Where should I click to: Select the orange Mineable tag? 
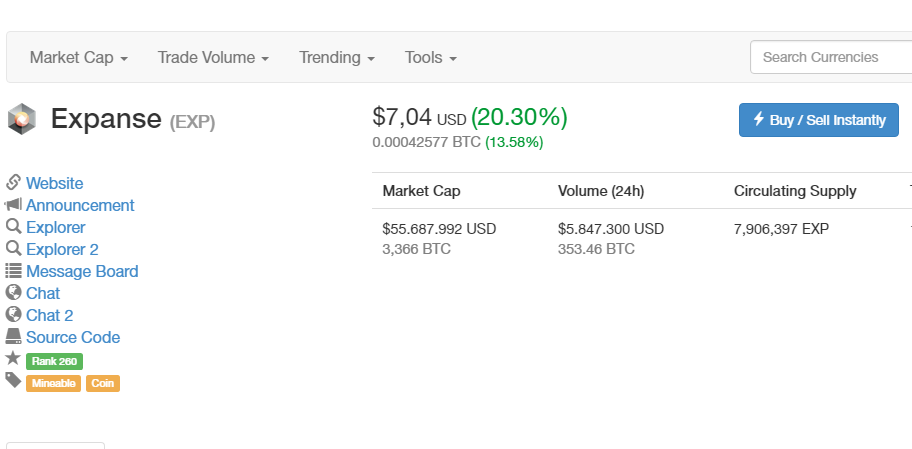click(53, 383)
